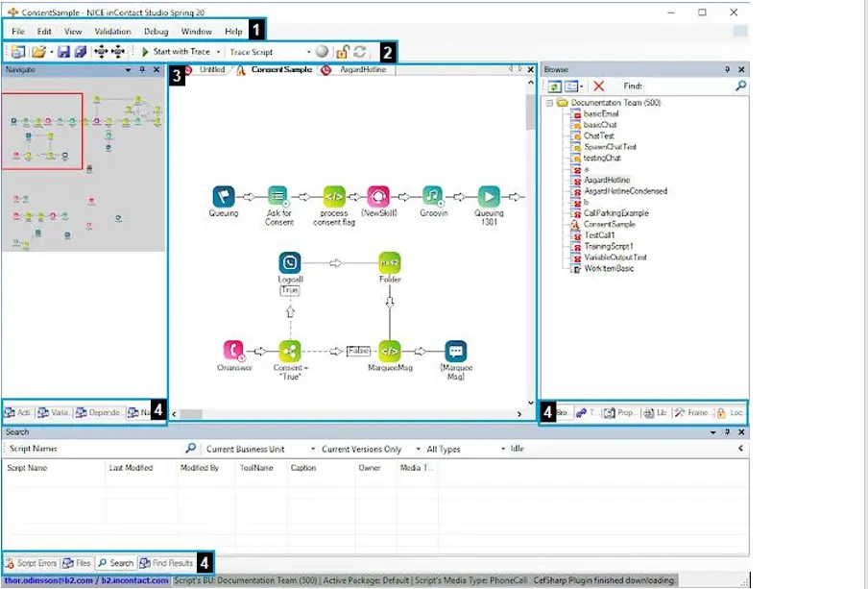Click the Save All stacked disks icon
This screenshot has height=589, width=868.
coord(81,52)
